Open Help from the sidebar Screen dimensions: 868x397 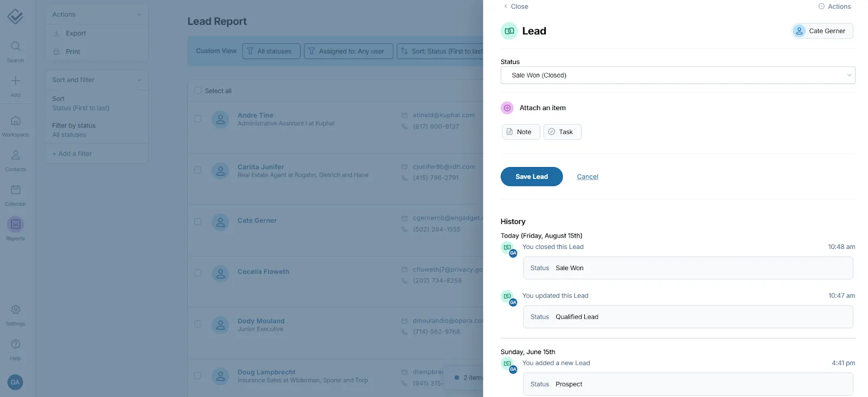15,350
